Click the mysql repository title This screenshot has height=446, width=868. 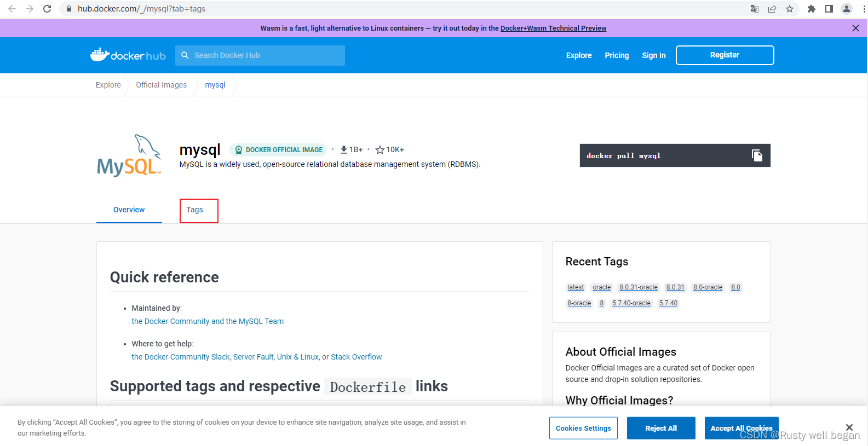click(x=200, y=149)
